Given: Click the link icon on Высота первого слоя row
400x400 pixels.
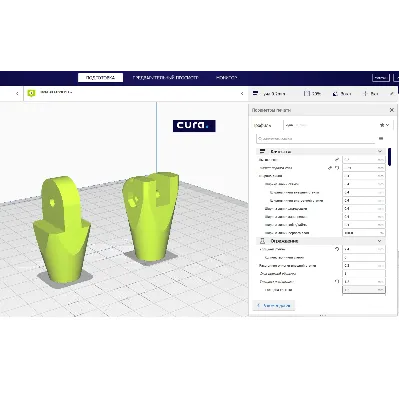Looking at the screenshot, I should pyautogui.click(x=330, y=168).
